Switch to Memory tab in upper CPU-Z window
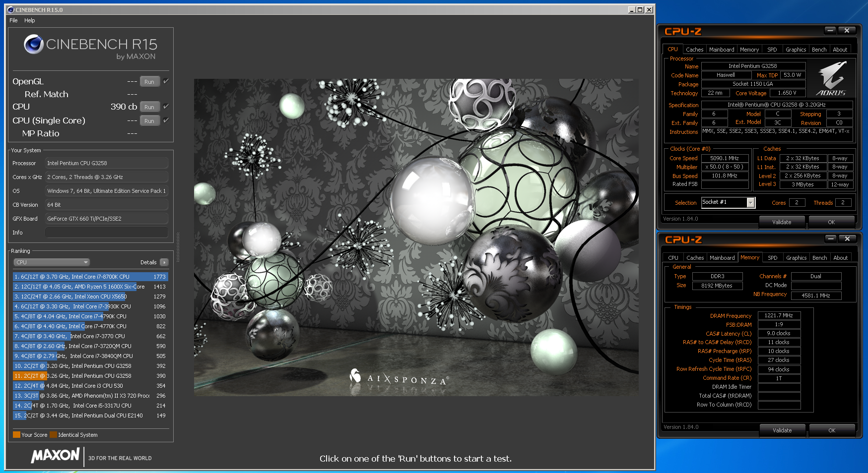This screenshot has width=868, height=473. [749, 50]
